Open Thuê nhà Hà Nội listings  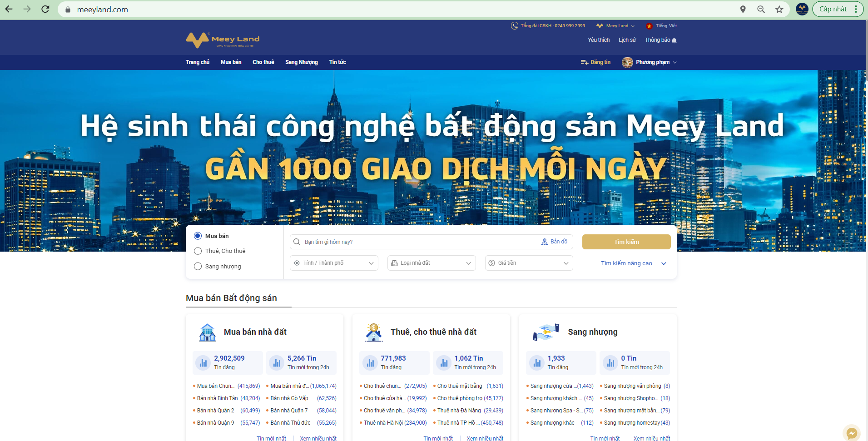point(384,423)
